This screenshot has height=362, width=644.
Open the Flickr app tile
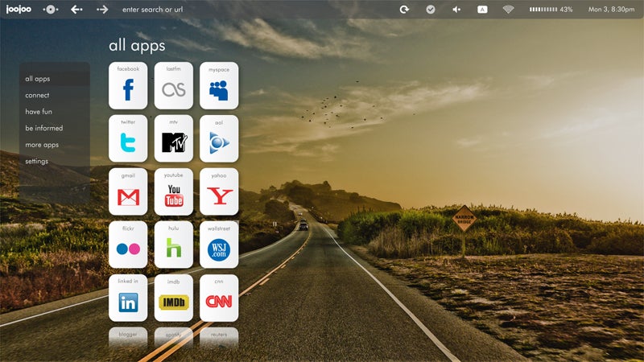click(128, 245)
